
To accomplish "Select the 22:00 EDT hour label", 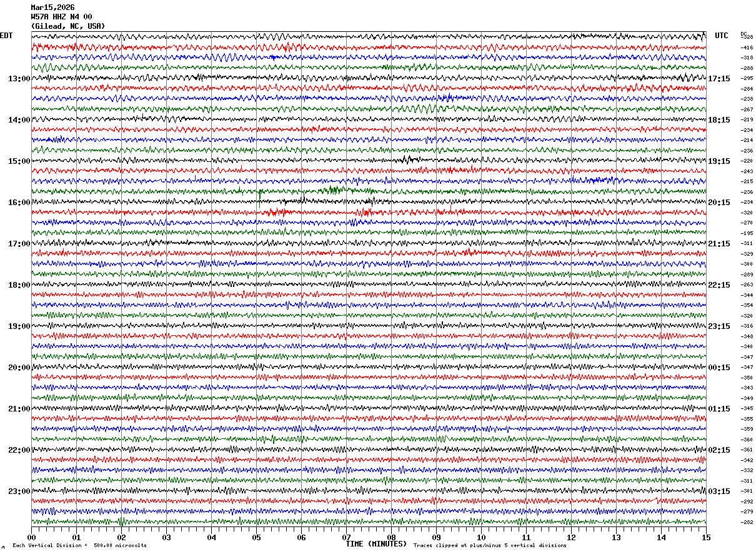I will tap(19, 450).
